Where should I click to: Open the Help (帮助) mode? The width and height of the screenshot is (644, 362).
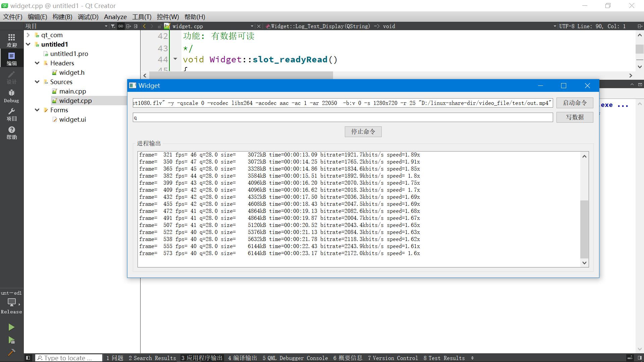coord(11,133)
